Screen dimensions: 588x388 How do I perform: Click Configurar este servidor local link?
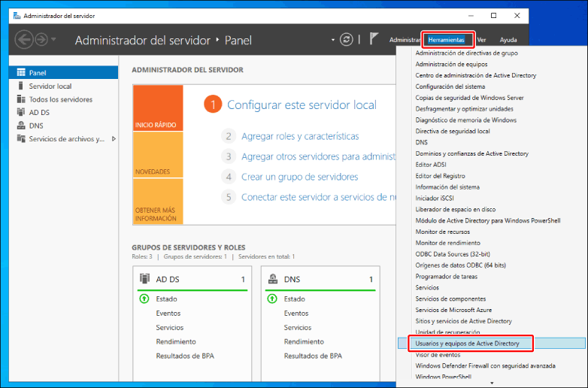pyautogui.click(x=302, y=105)
